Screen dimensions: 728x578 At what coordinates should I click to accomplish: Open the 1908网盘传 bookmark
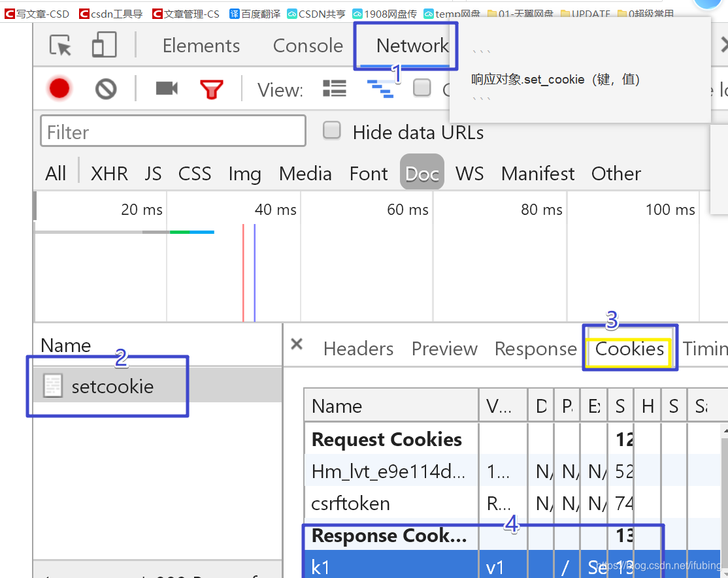384,14
